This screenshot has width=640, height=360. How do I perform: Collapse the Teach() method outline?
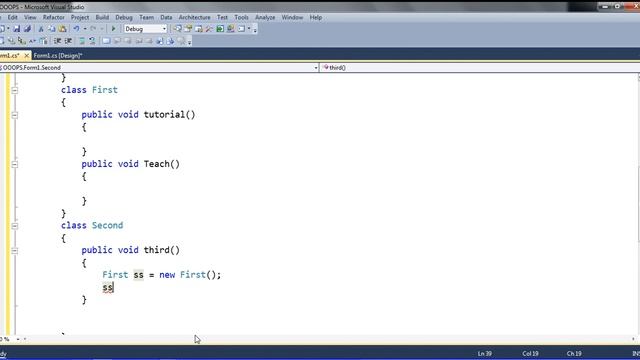click(15, 164)
